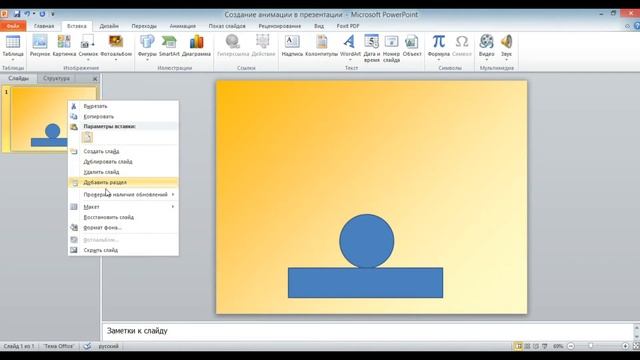The width and height of the screenshot is (640, 360).
Task: Select Добавить раздел in context menu
Action: point(123,182)
